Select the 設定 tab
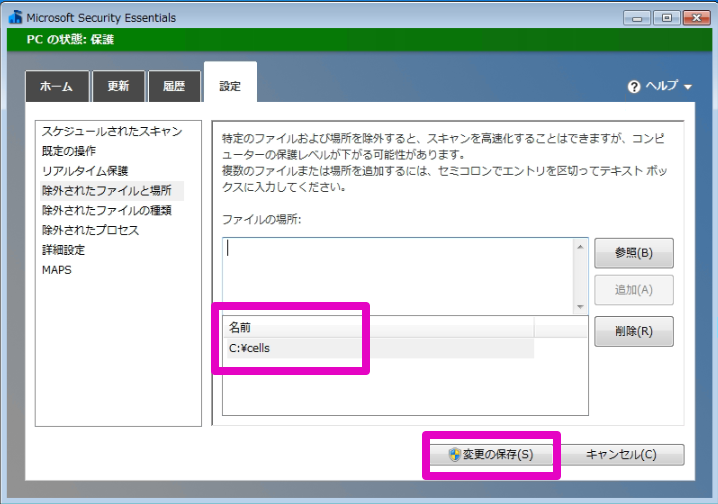718x504 pixels. (230, 83)
